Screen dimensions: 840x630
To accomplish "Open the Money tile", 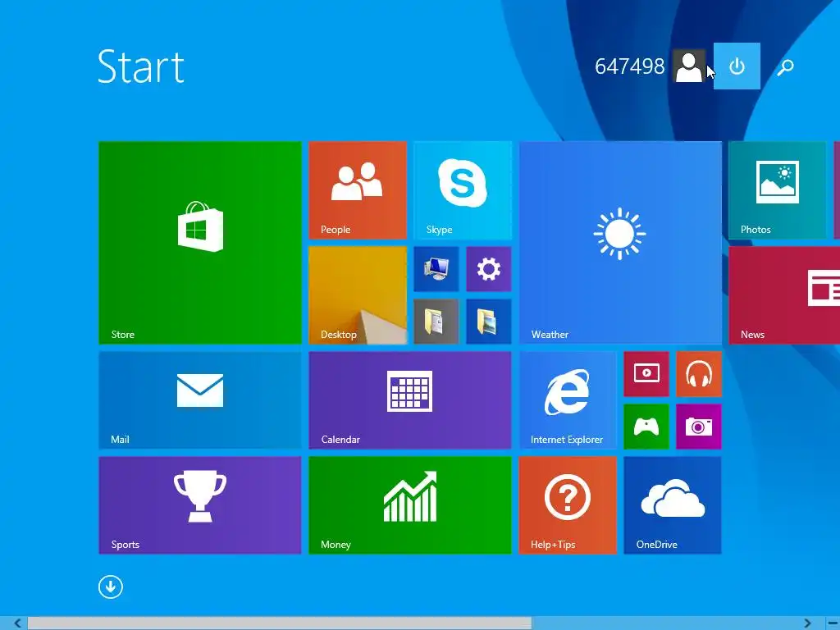I will coord(410,504).
